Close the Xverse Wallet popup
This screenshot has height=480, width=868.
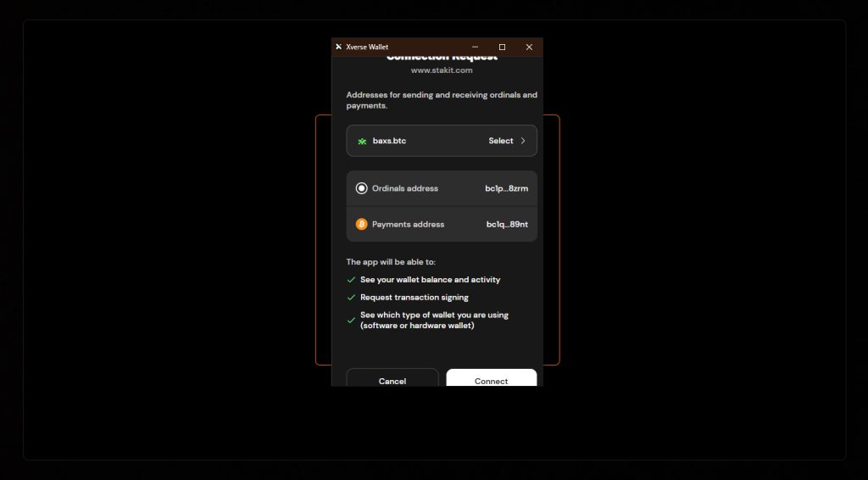point(529,47)
